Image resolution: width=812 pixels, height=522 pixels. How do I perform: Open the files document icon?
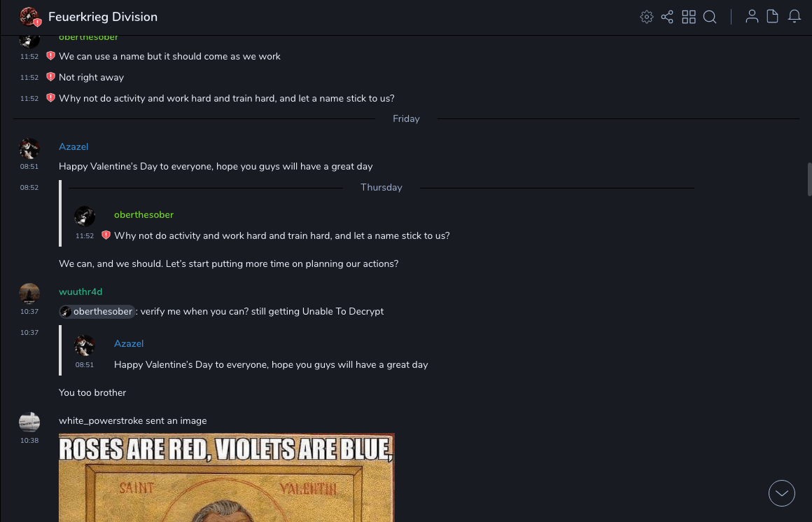pyautogui.click(x=772, y=17)
